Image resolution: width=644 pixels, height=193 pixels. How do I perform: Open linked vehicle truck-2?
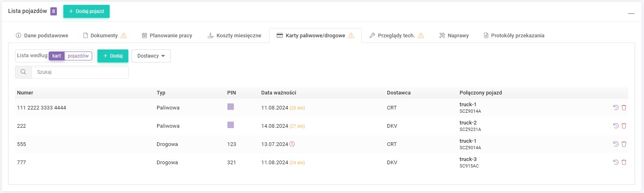click(468, 122)
